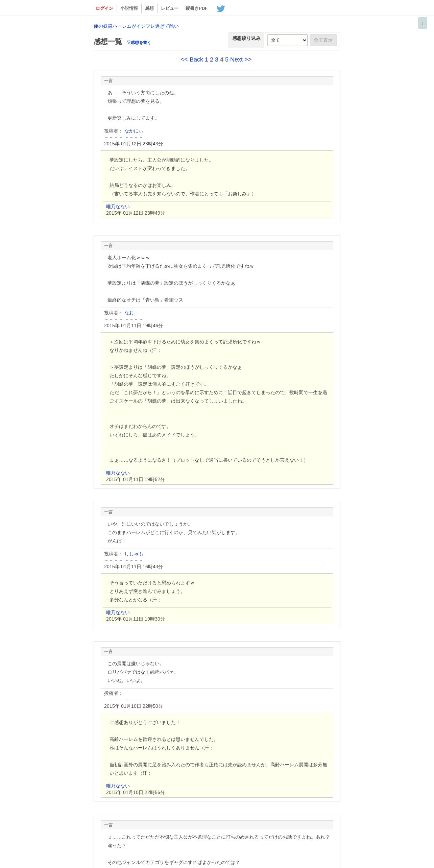
Task: Open author 唯乃なない link dated 01月10日 22時56分
Action: (118, 786)
